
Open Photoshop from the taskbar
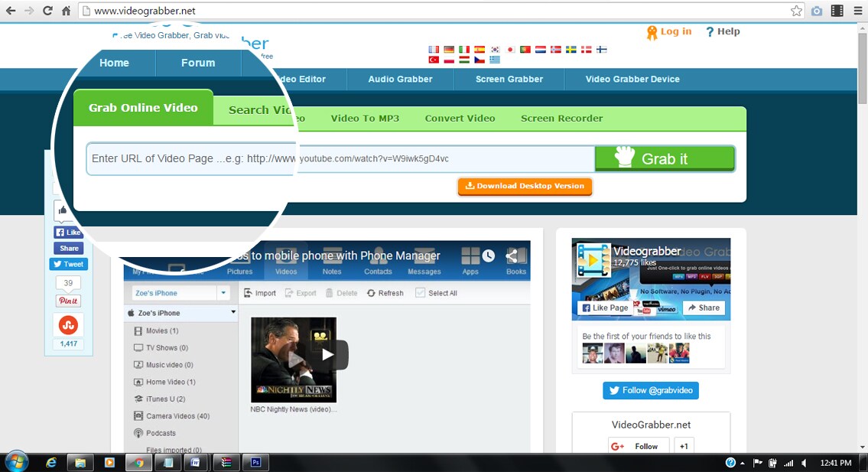click(x=255, y=462)
